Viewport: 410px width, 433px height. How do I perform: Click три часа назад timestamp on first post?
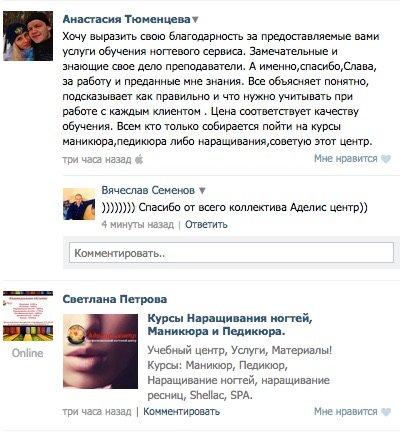(x=97, y=160)
